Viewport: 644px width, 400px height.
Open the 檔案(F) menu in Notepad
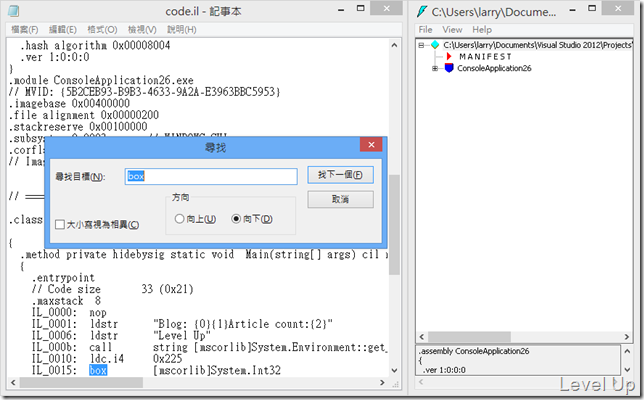[x=24, y=30]
